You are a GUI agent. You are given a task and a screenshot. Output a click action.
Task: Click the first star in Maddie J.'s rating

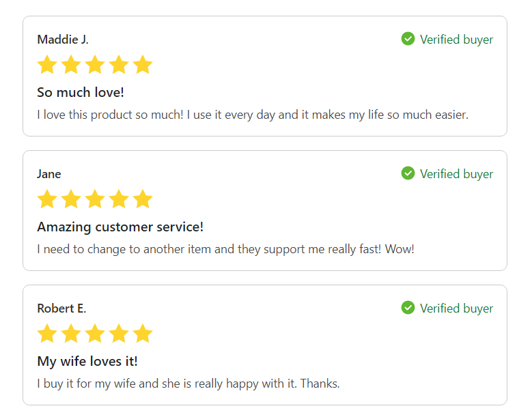47,64
